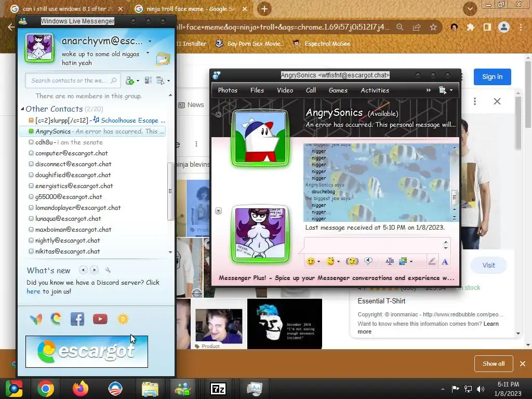Click the volume icon in system tray
532x399 pixels.
481,389
